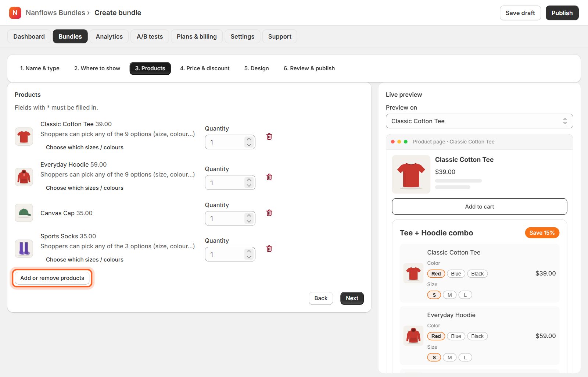Click Nanflows Bundles breadcrumb link
The image size is (588, 377).
[55, 13]
